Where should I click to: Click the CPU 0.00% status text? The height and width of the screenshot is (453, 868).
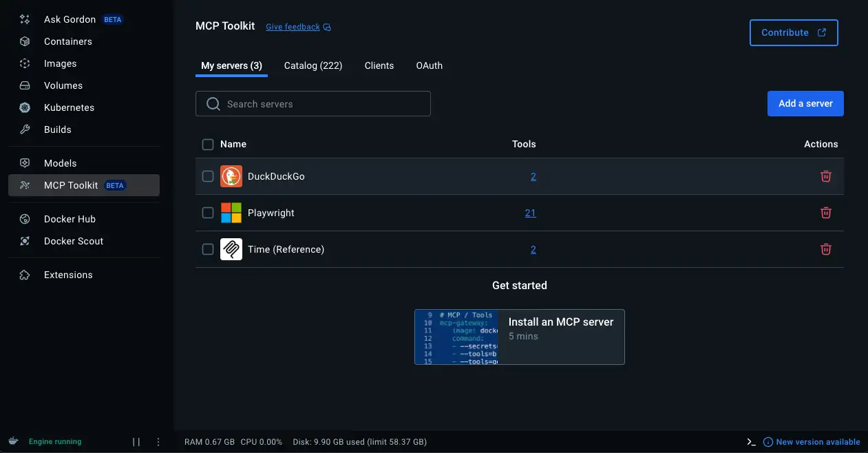point(262,442)
